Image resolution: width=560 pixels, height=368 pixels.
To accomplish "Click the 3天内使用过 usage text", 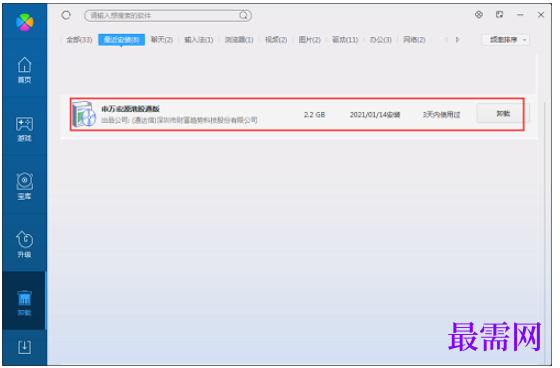I will [x=441, y=115].
